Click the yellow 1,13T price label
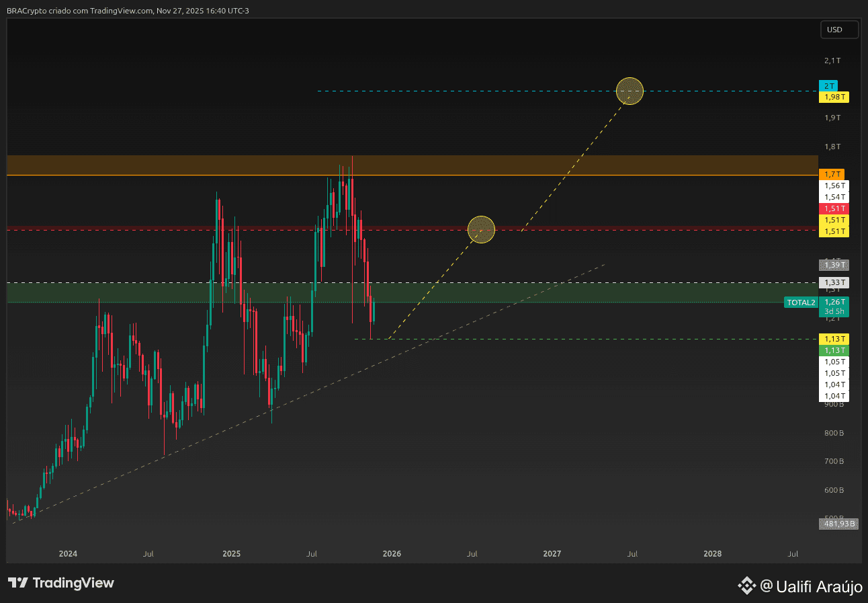 (x=834, y=339)
